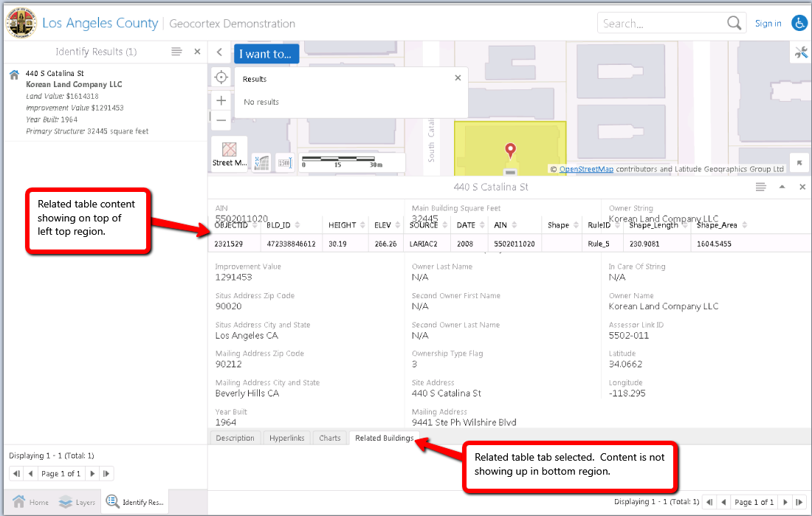Select the Related Buildings tab
Image resolution: width=812 pixels, height=516 pixels.
click(x=384, y=438)
